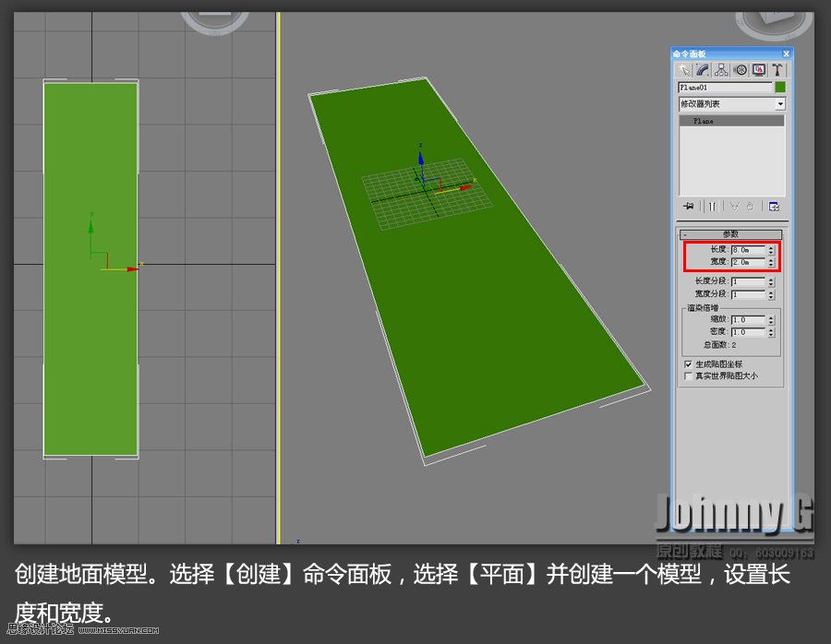831x644 pixels.
Task: Open the Display panel
Action: click(758, 69)
